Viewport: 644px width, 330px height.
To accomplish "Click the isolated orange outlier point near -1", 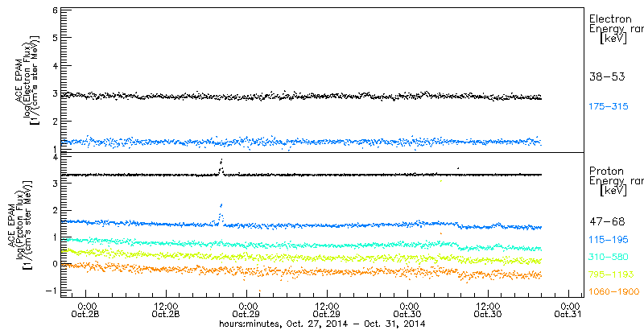I will click(x=259, y=291).
